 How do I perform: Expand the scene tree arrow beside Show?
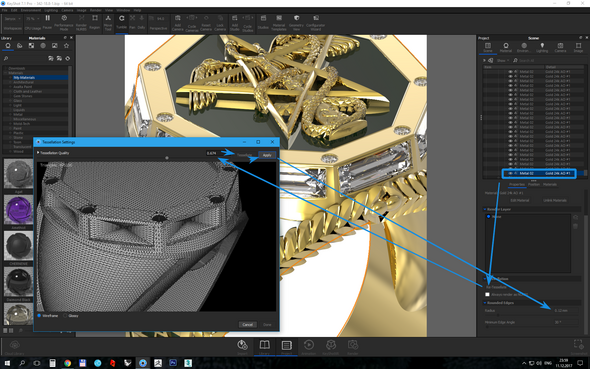pyautogui.click(x=484, y=60)
